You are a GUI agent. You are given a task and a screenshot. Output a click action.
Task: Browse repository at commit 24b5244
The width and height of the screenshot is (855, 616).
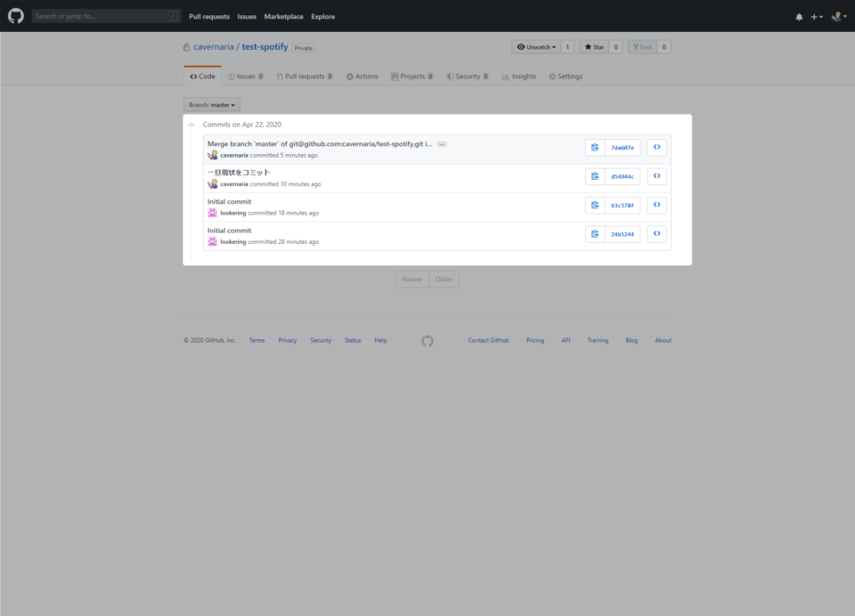(656, 233)
